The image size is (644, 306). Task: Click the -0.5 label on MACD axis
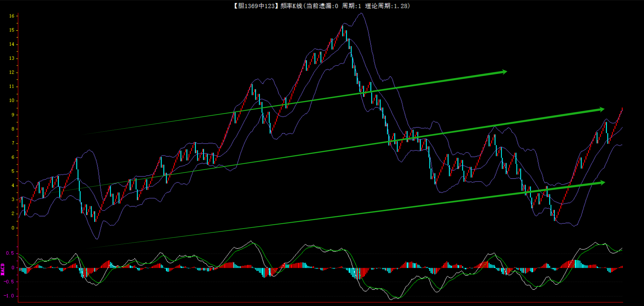[x=9, y=282]
